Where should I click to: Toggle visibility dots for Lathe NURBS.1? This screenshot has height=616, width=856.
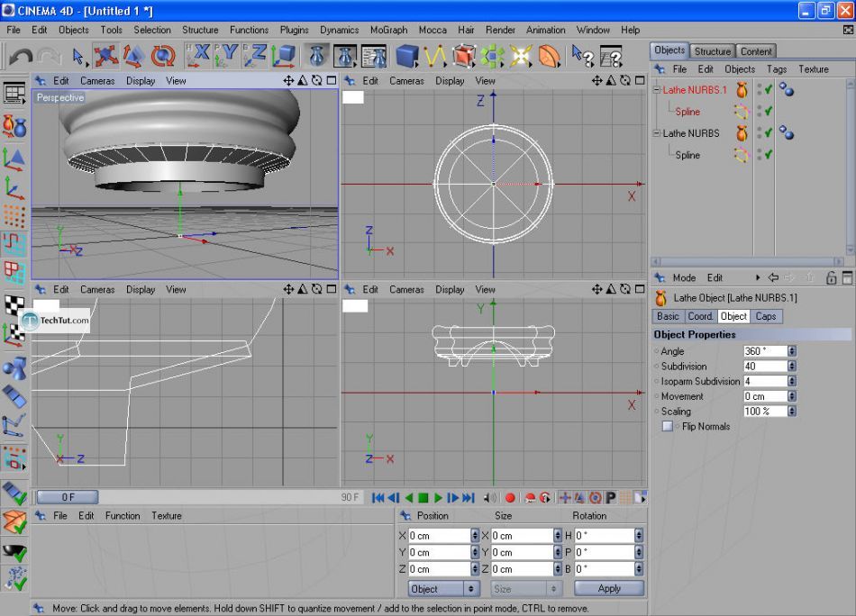coord(760,89)
